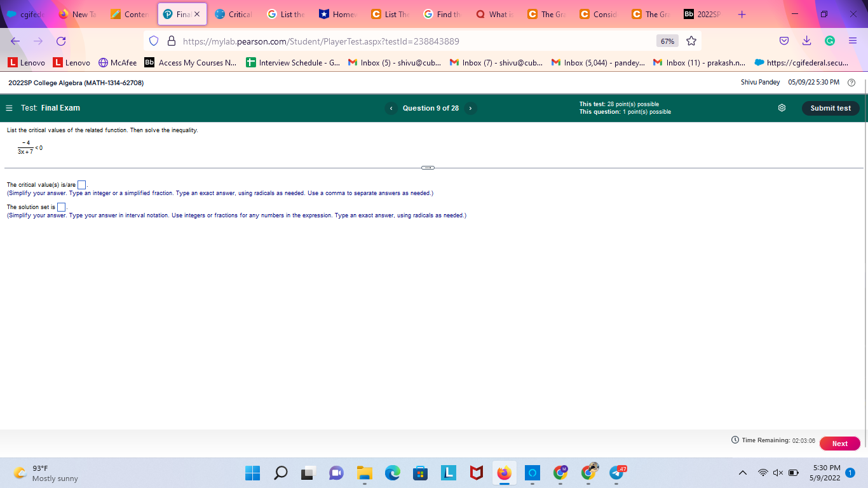Advance with the next question arrow
Viewport: 868px width, 488px height.
470,108
